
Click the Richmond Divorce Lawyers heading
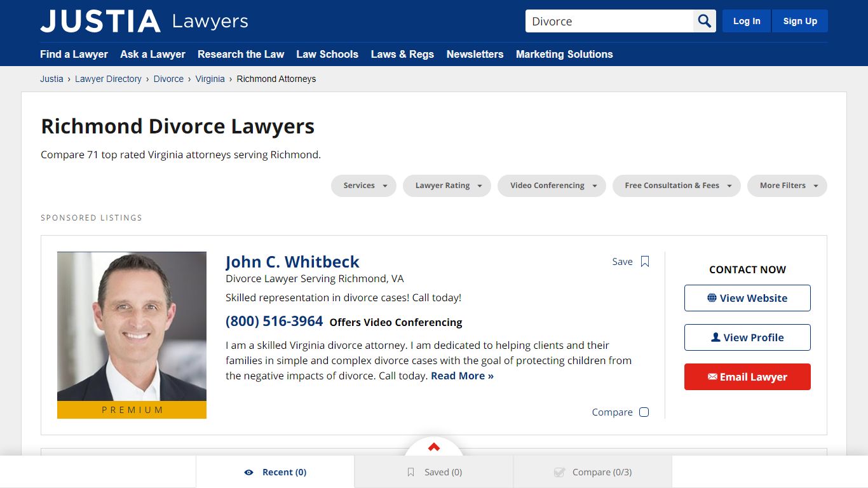178,126
